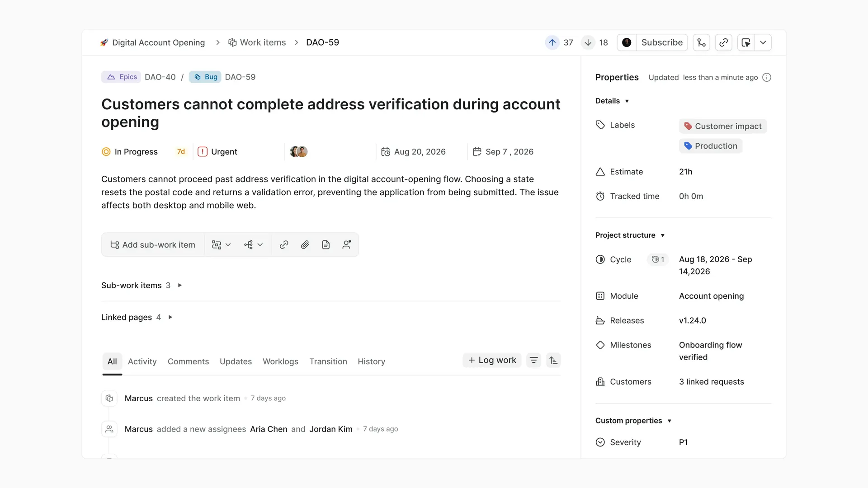Viewport: 868px width, 488px height.
Task: Click the Log work button
Action: pyautogui.click(x=492, y=360)
